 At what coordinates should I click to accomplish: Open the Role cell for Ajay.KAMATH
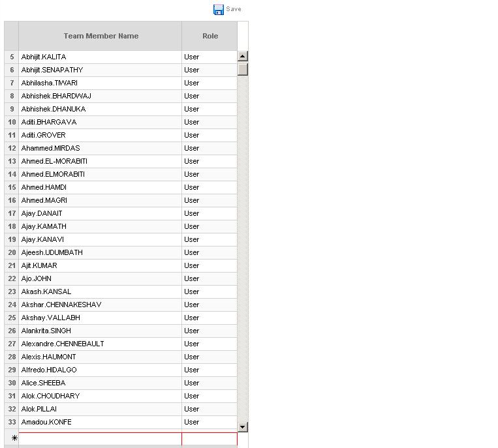pyautogui.click(x=210, y=226)
